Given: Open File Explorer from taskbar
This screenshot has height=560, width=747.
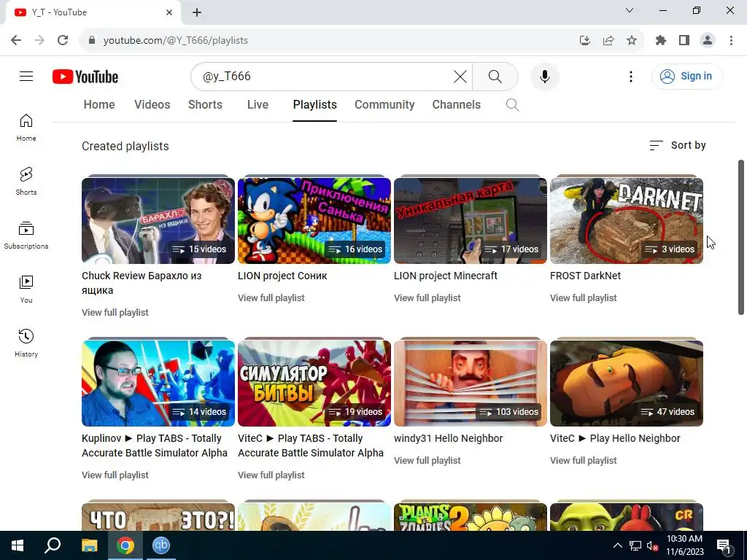Looking at the screenshot, I should click(x=89, y=545).
